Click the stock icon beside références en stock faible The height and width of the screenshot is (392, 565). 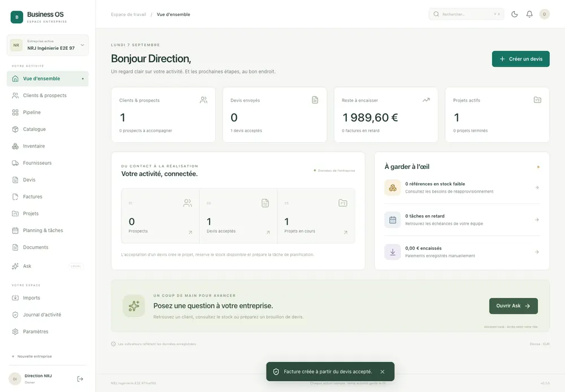[x=393, y=188]
